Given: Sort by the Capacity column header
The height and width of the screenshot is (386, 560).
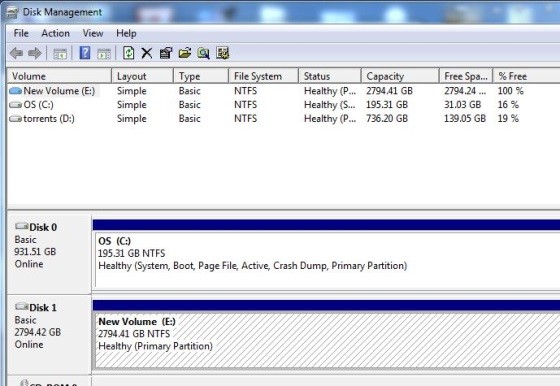Looking at the screenshot, I should coord(400,76).
